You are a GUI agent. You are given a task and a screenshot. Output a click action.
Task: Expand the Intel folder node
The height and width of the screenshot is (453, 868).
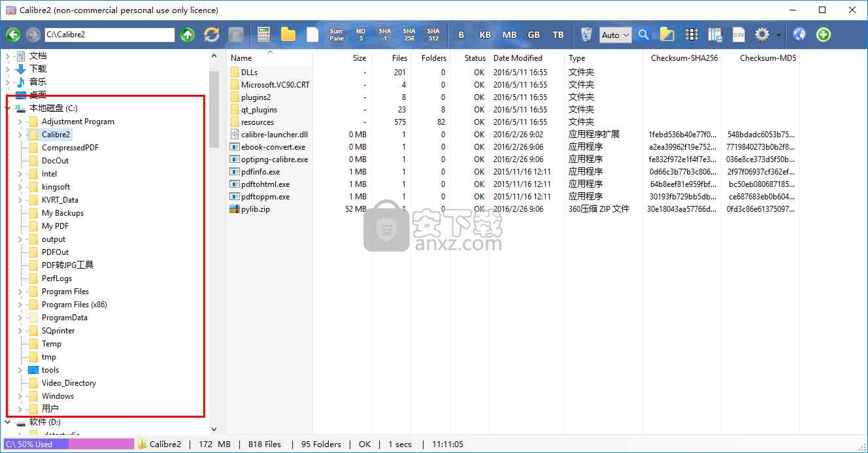click(20, 174)
